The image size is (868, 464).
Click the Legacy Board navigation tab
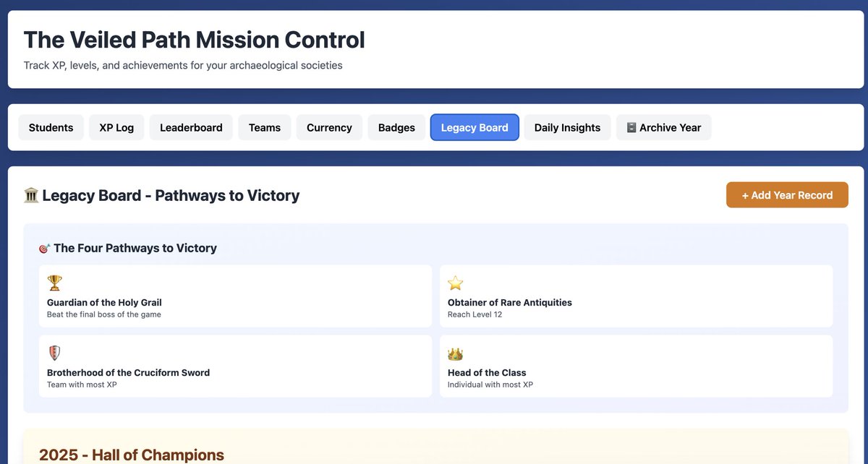474,127
